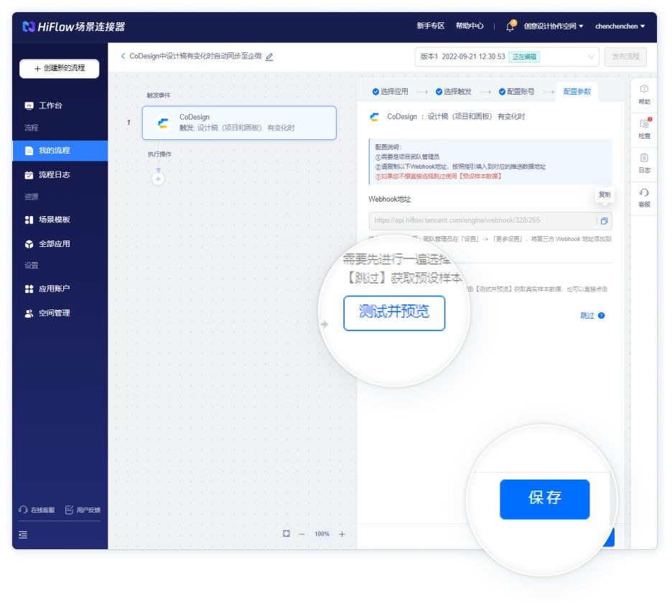
Task: Expand the chenchenchen user dropdown
Action: pyautogui.click(x=620, y=26)
